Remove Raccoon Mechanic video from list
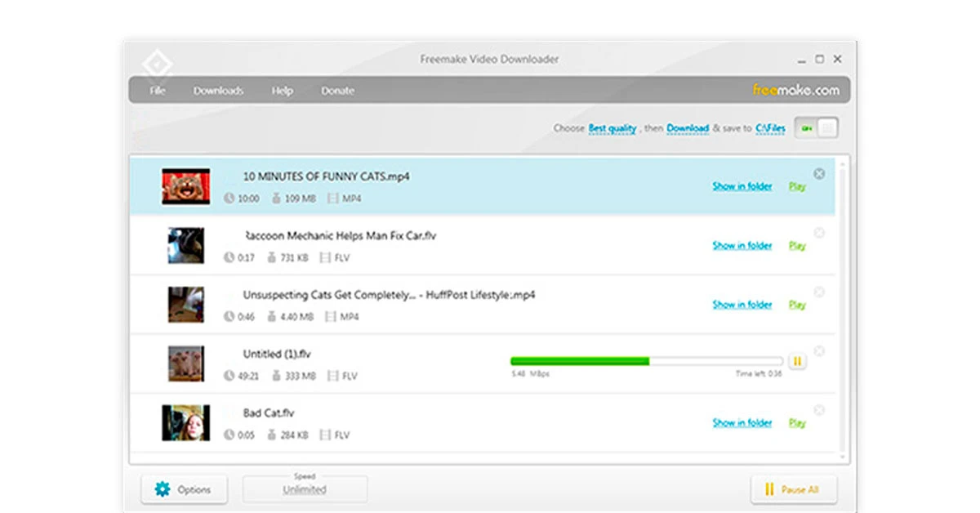 pos(819,234)
